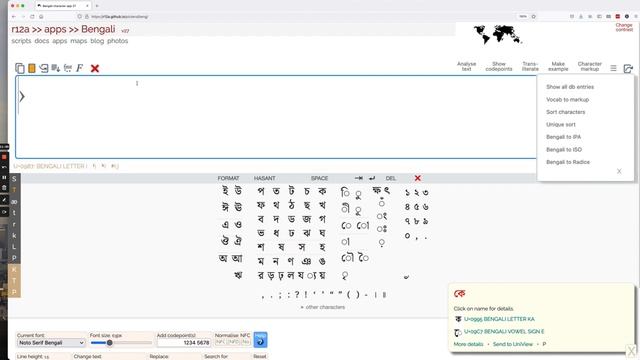Toggle the NFD normalise option
The width and height of the screenshot is (640, 360).
tap(233, 342)
